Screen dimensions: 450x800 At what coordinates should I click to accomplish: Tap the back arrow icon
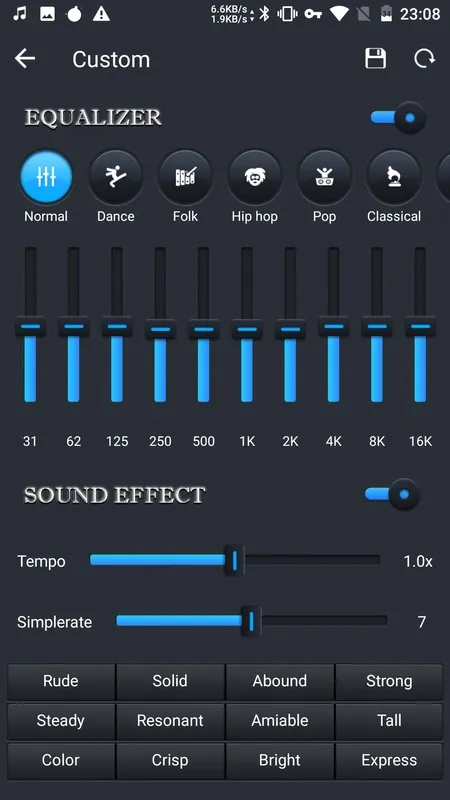[24, 59]
